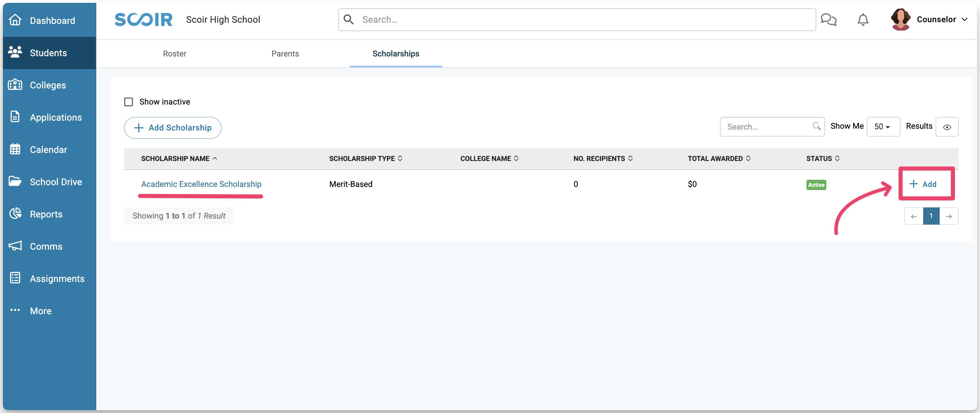Sort by Status column
980x413 pixels.
823,159
